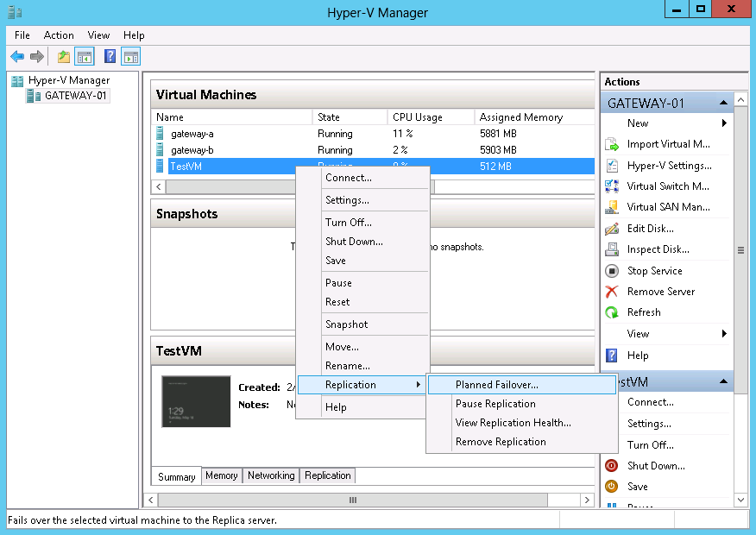Click the red Shut Down icon in Actions
The width and height of the screenshot is (756, 535).
click(611, 466)
